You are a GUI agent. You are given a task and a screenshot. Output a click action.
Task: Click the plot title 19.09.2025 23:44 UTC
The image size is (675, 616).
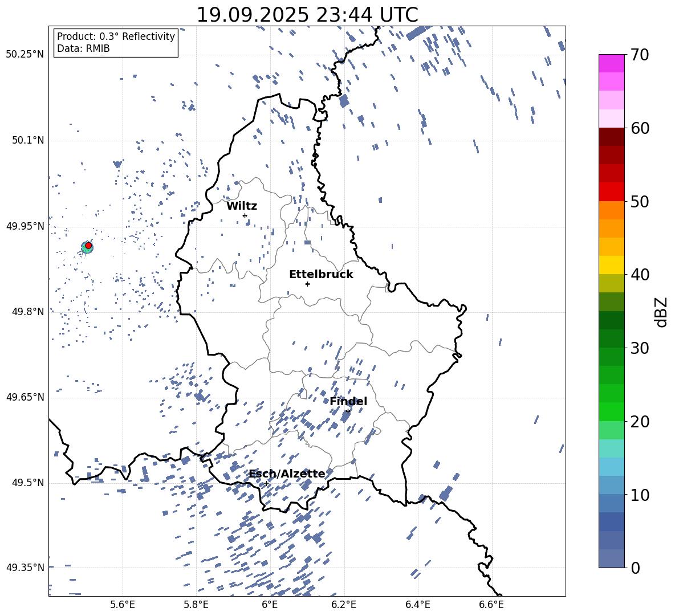click(307, 15)
